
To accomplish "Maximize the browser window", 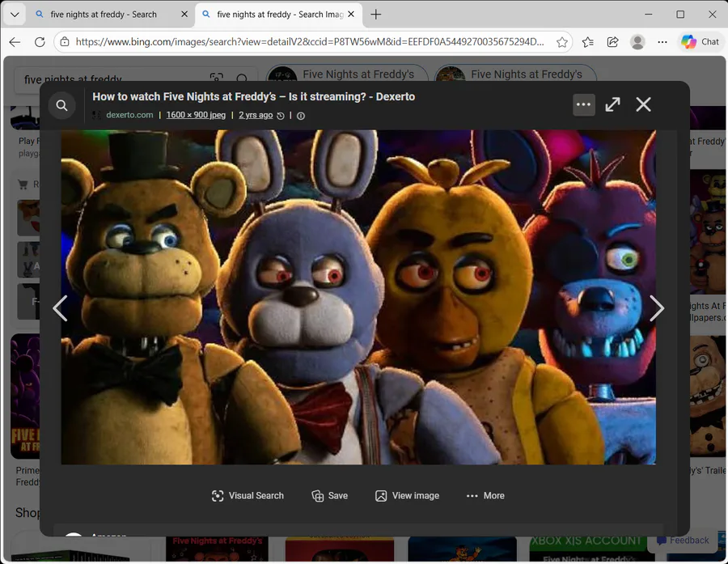I will [680, 15].
